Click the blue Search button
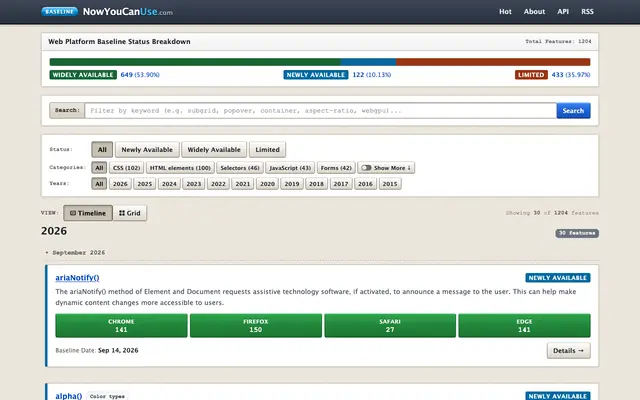 (x=573, y=111)
